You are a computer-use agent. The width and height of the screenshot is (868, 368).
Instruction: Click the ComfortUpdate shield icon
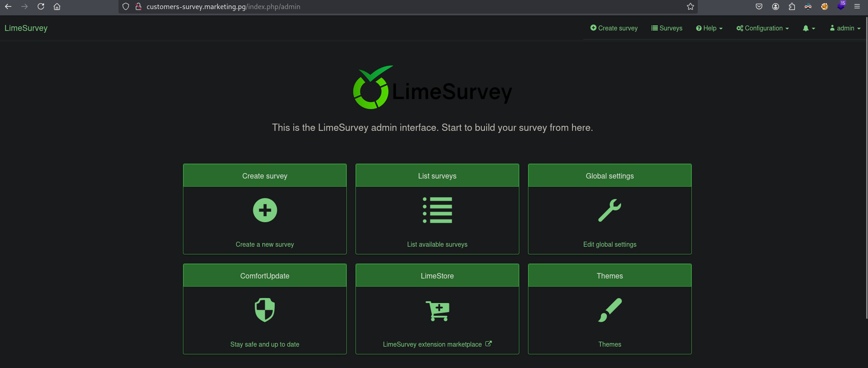[265, 310]
